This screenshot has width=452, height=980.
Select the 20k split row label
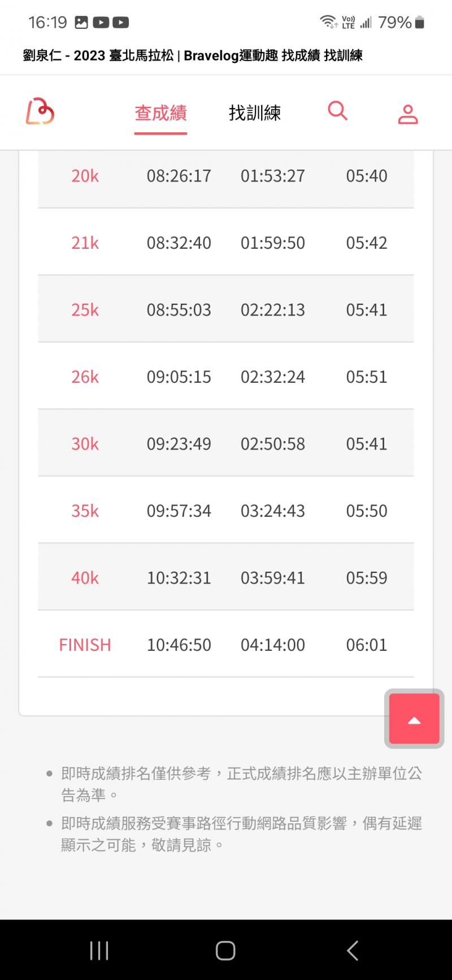pos(85,176)
